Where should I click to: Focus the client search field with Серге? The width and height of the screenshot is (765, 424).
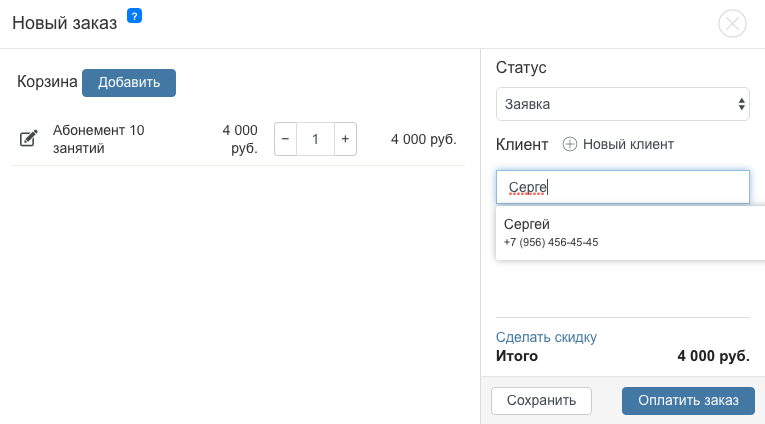click(x=623, y=187)
